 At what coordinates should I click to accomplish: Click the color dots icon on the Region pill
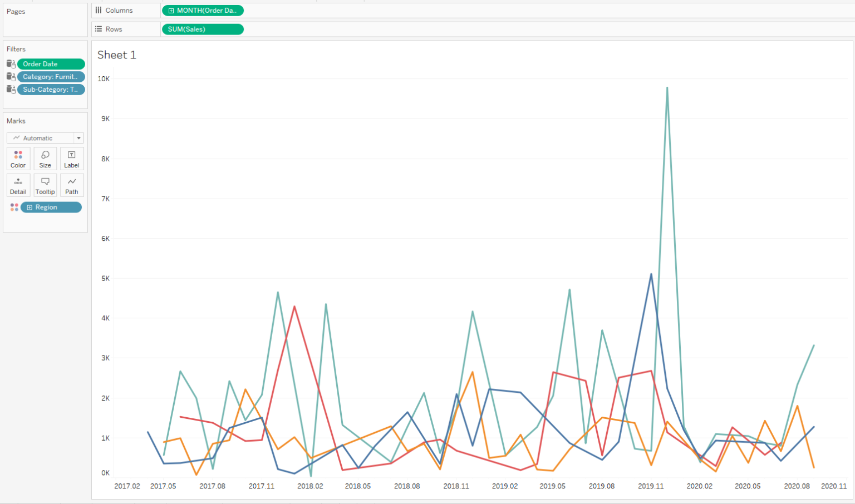(x=14, y=207)
